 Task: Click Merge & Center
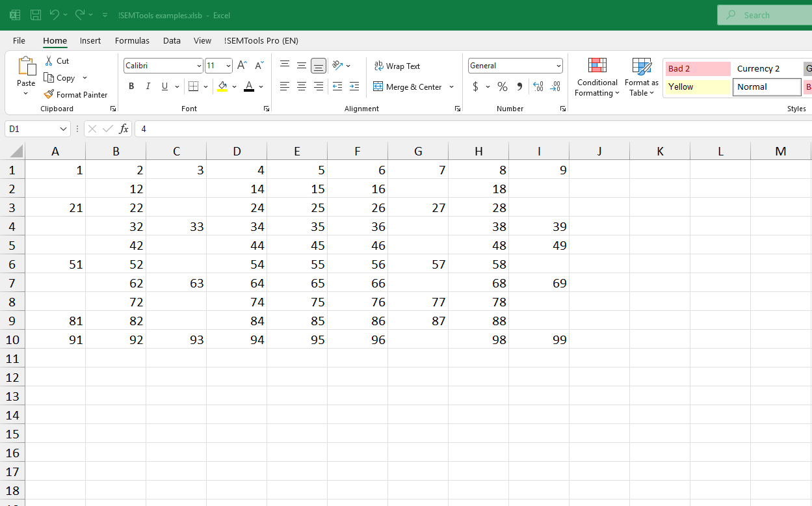(409, 87)
